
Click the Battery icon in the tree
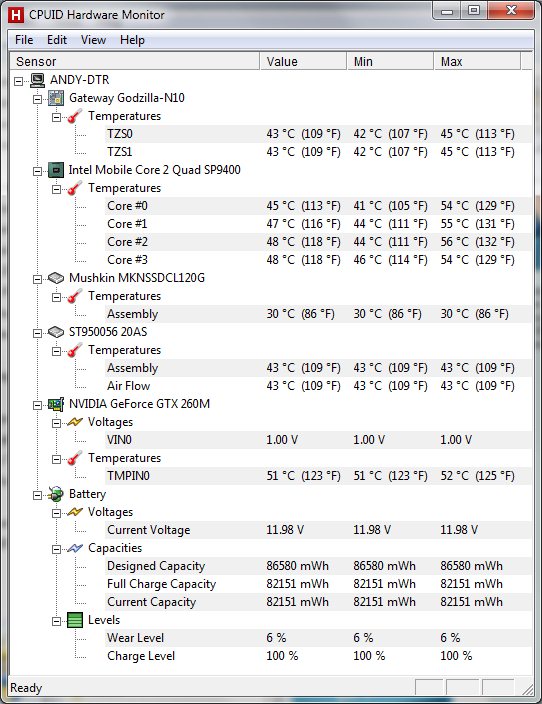(x=56, y=494)
